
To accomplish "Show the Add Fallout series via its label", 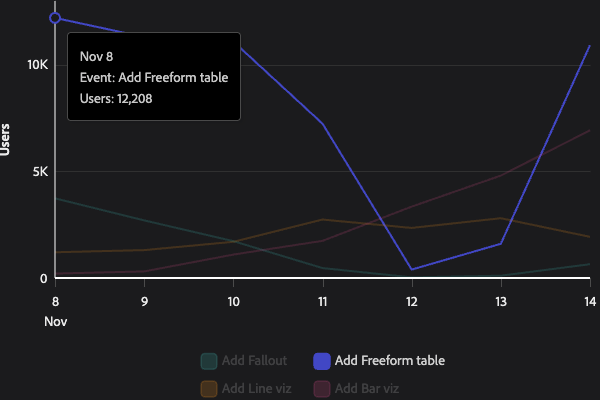I will (x=254, y=361).
